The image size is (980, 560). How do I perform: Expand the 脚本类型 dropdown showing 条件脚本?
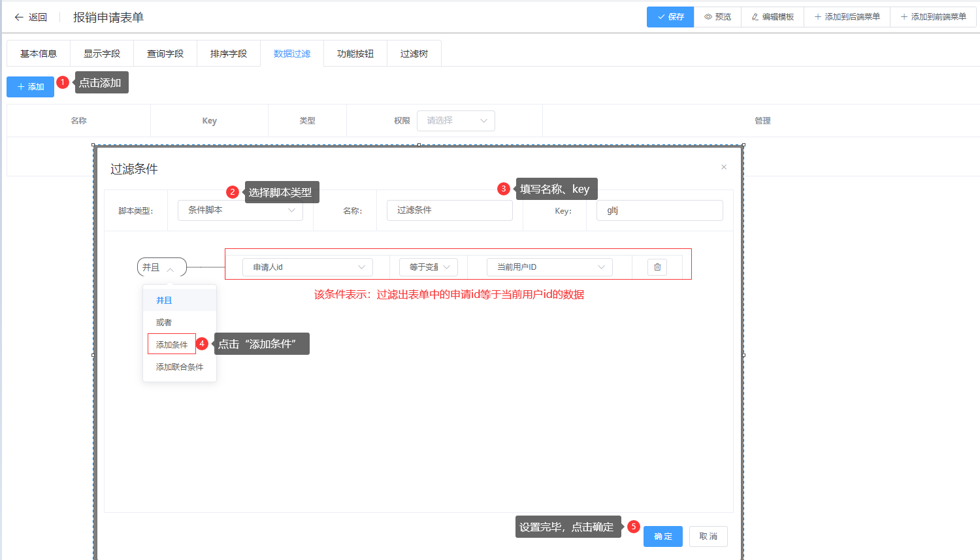click(240, 210)
